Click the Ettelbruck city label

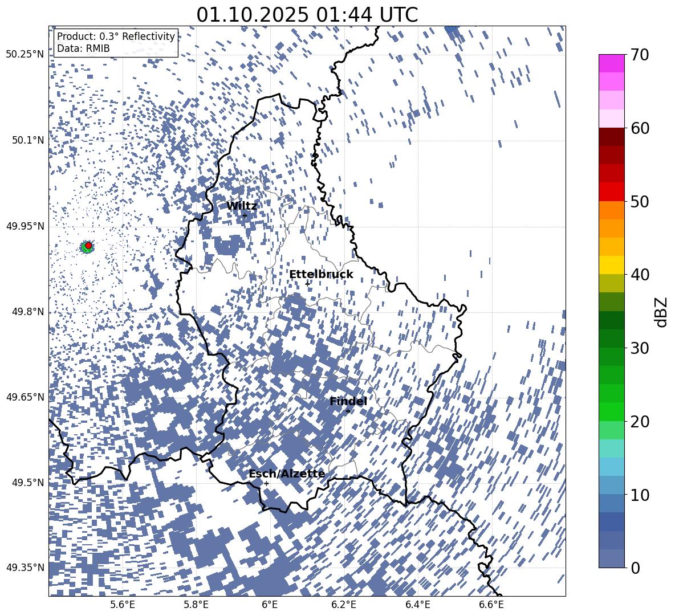tap(321, 274)
